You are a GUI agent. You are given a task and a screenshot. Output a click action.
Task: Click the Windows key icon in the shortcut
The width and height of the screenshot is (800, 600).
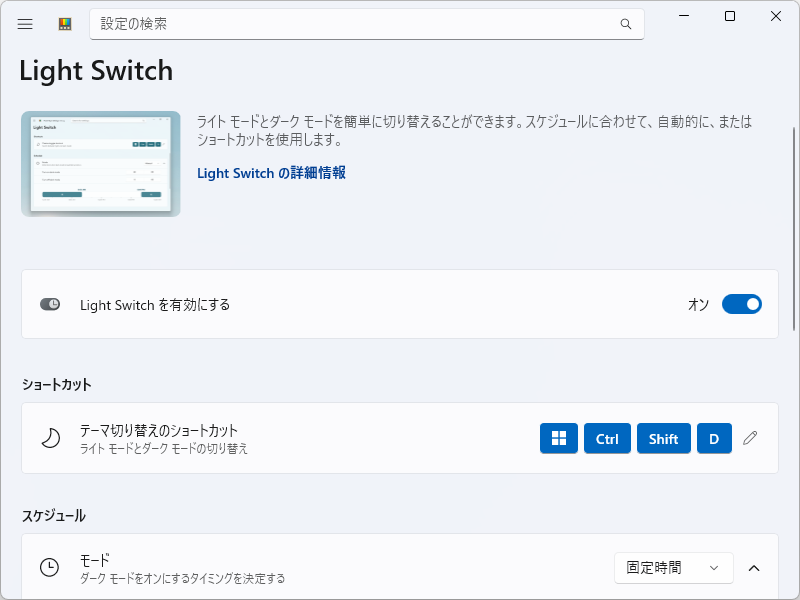point(558,438)
